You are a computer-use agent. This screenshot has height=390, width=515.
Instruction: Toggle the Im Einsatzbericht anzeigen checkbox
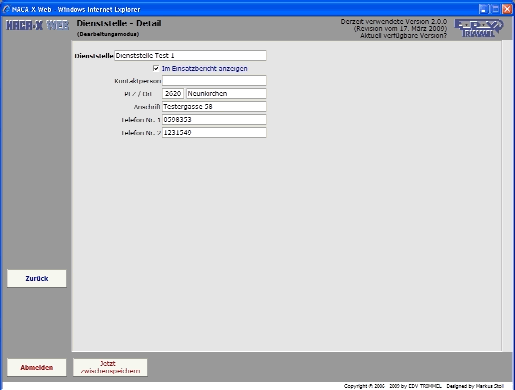point(156,68)
